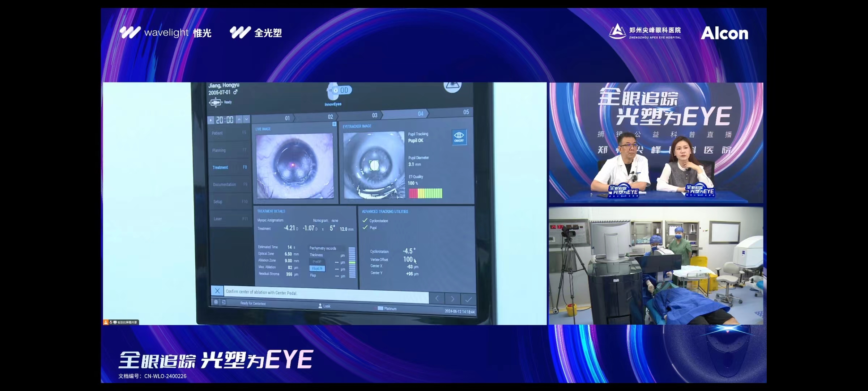Expand live image with plus icon

click(x=334, y=124)
